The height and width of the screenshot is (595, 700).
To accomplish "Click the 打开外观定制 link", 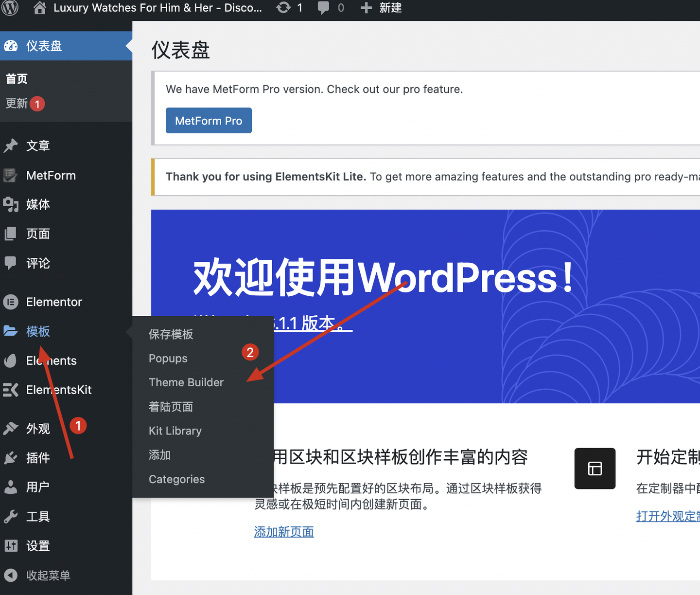I will [668, 516].
